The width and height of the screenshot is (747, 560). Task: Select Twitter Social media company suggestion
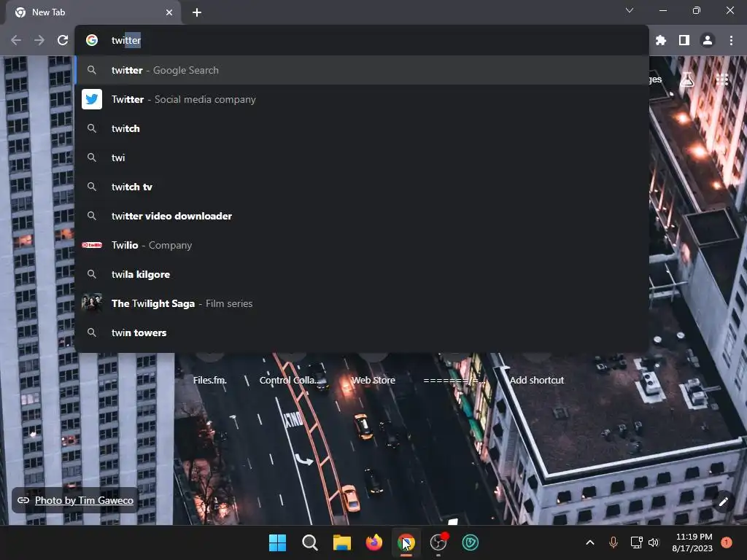point(362,99)
